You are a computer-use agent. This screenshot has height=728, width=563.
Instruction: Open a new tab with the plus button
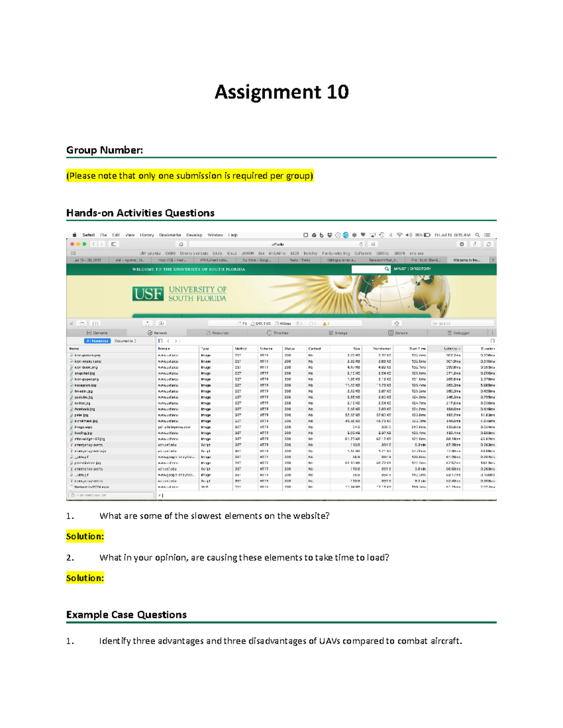pyautogui.click(x=493, y=260)
